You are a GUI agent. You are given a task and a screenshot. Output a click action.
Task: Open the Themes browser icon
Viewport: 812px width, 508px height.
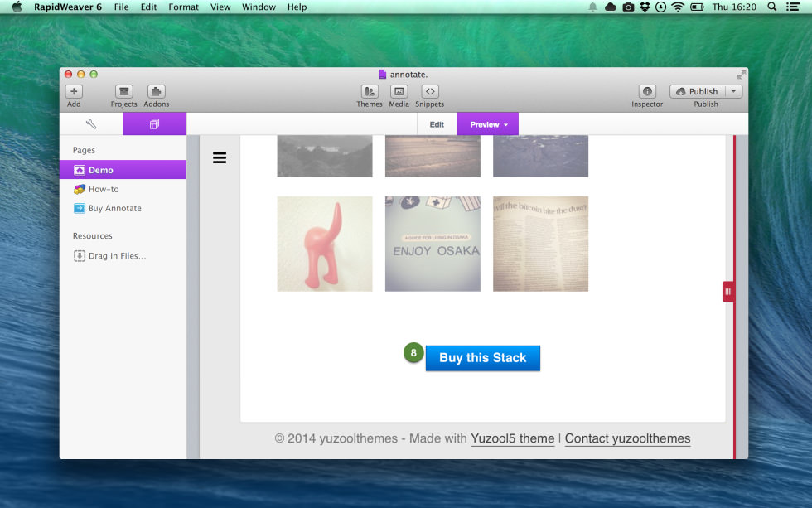[x=370, y=92]
